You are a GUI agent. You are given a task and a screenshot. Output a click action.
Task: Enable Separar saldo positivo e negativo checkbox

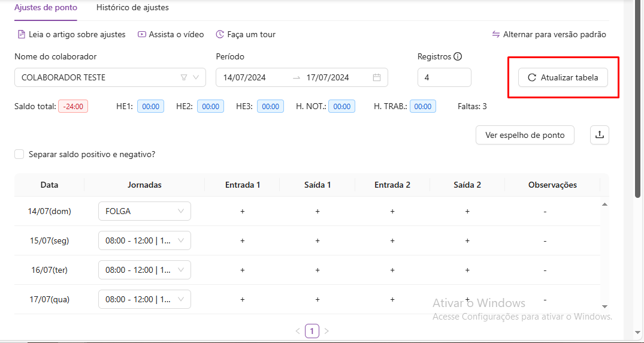tap(20, 154)
